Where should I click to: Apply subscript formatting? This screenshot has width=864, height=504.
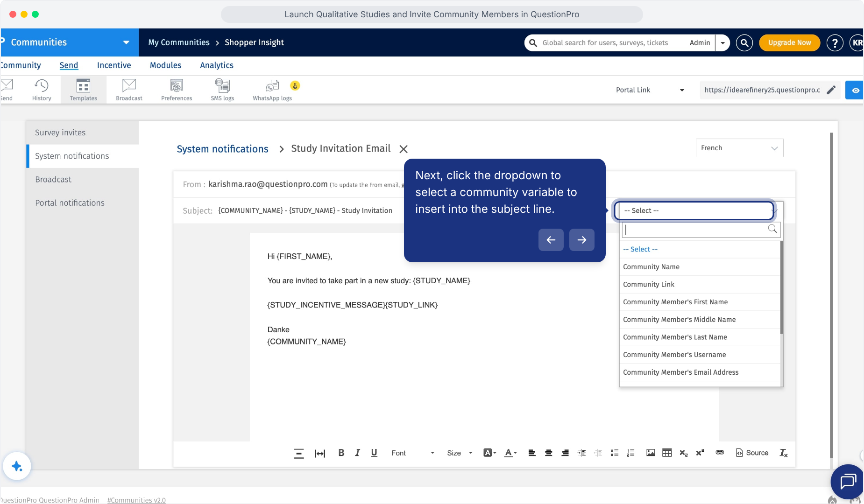684,453
